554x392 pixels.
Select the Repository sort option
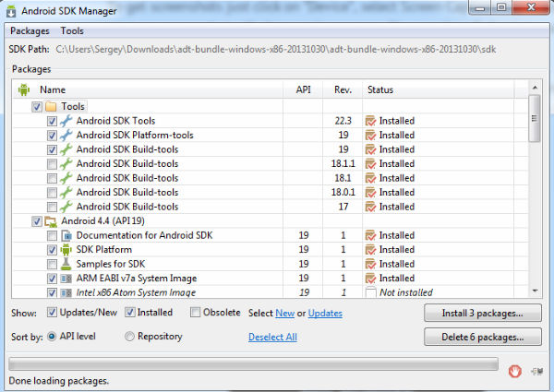pyautogui.click(x=129, y=337)
